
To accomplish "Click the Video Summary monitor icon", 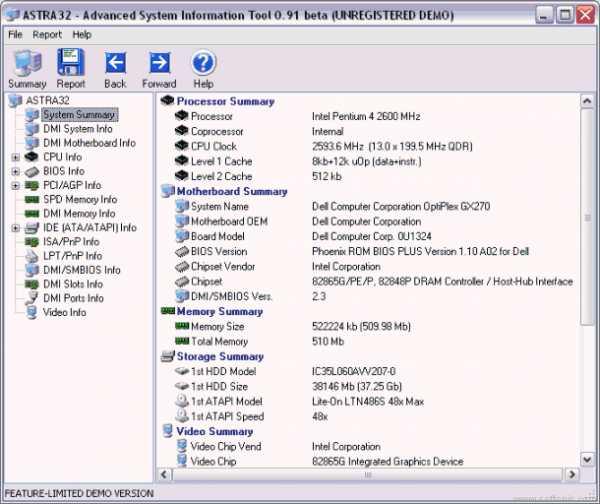I will pyautogui.click(x=168, y=431).
